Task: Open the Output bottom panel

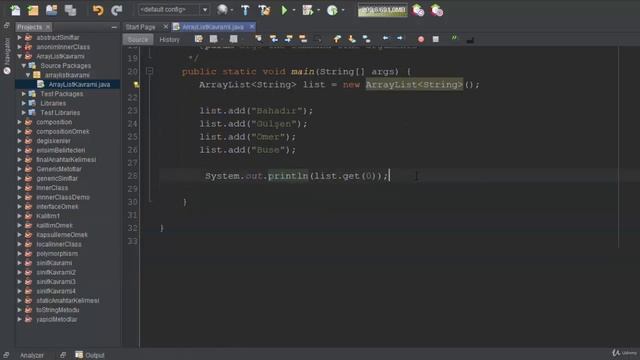Action: tap(90, 355)
